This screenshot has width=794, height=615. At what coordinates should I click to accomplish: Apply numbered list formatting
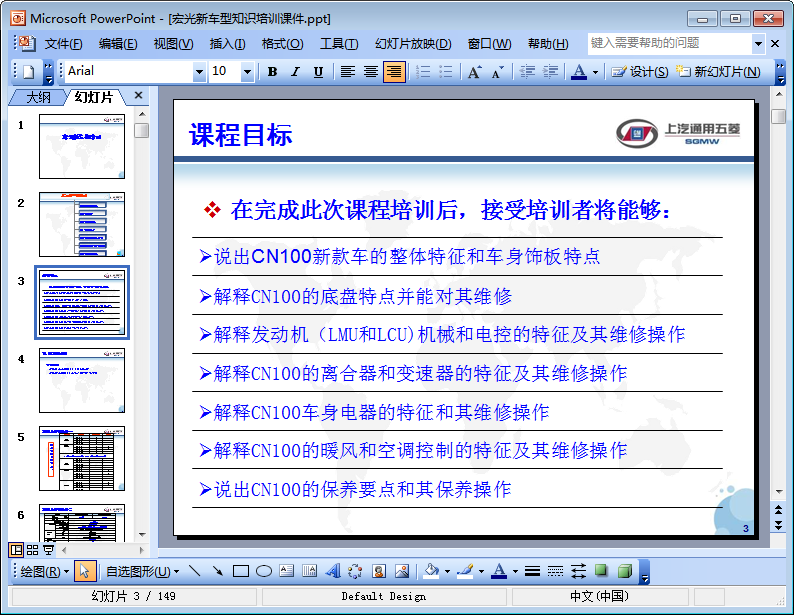coord(423,72)
